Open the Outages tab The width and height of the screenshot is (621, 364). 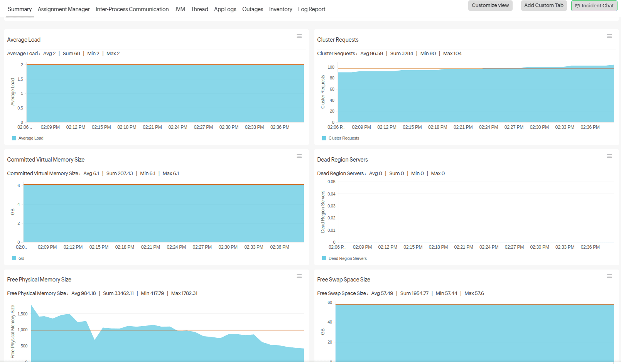(253, 9)
